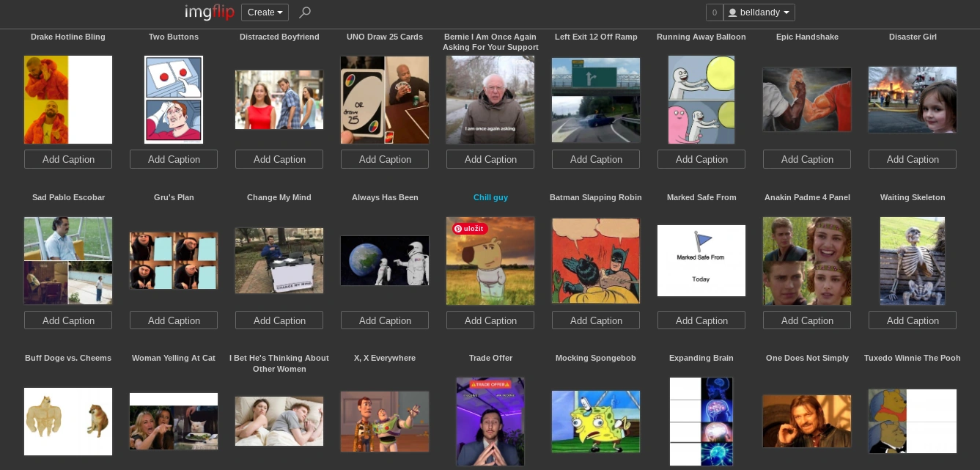This screenshot has width=980, height=470.
Task: Open the imgflip logo home link
Action: tap(210, 12)
